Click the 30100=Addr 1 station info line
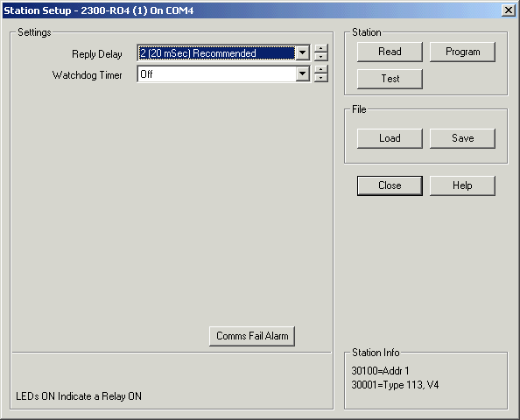Viewport: 520px width, 420px height. pos(380,371)
